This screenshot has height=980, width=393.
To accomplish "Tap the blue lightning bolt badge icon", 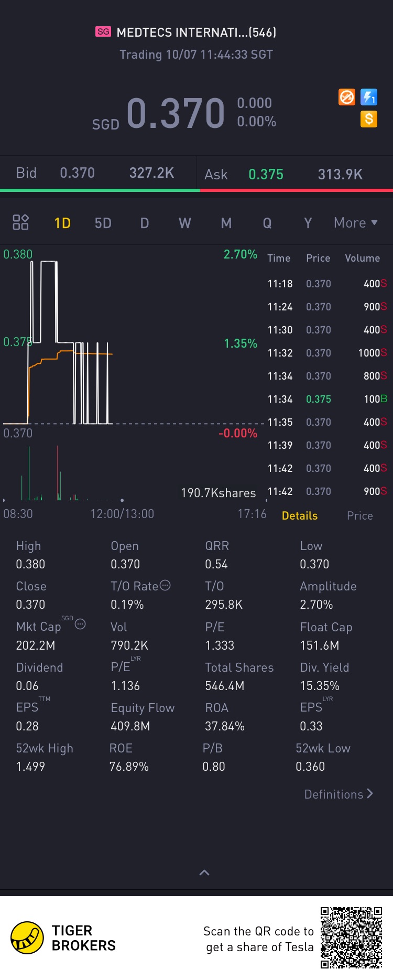I will [x=369, y=97].
